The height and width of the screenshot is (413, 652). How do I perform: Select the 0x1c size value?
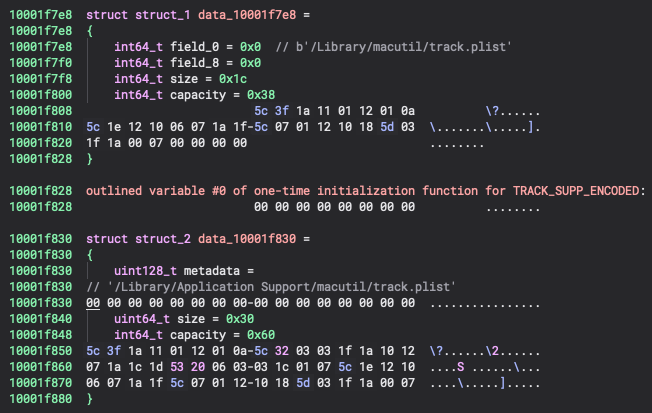point(233,79)
